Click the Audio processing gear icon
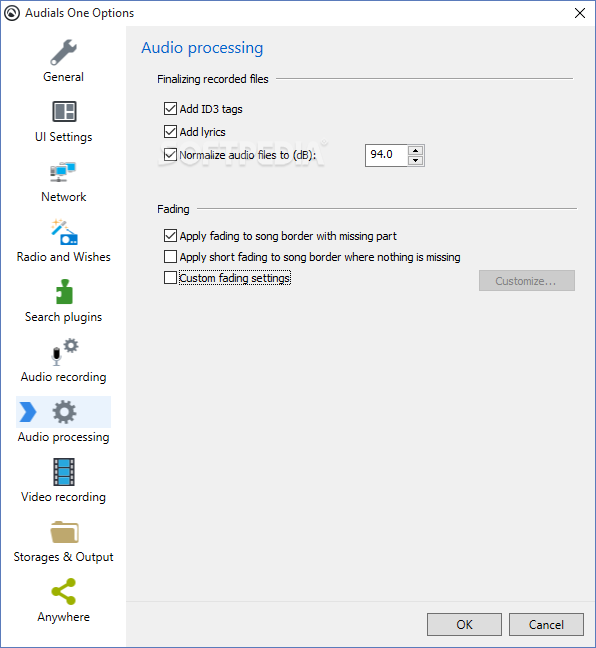Screen dimensions: 596x648 click(x=64, y=412)
